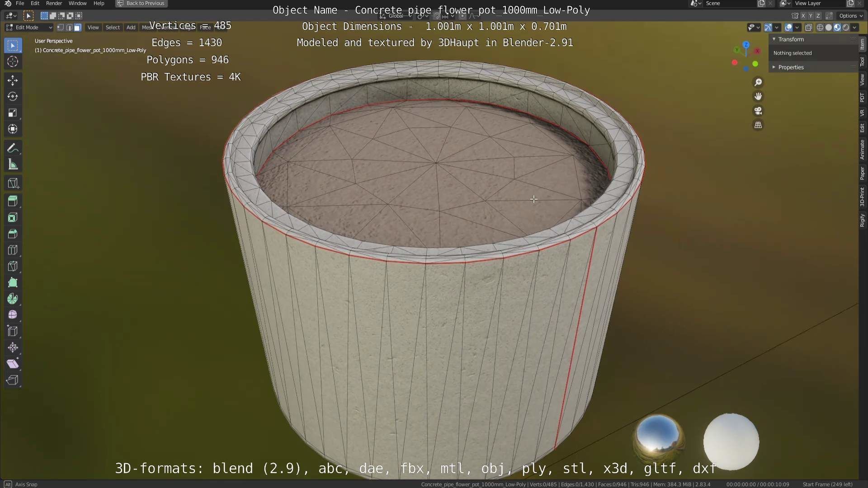Toggle X axis mirror
Image resolution: width=868 pixels, height=488 pixels.
tap(803, 16)
